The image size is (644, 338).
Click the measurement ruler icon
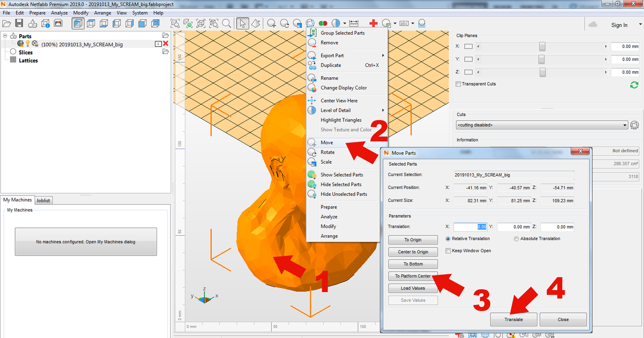pos(354,23)
